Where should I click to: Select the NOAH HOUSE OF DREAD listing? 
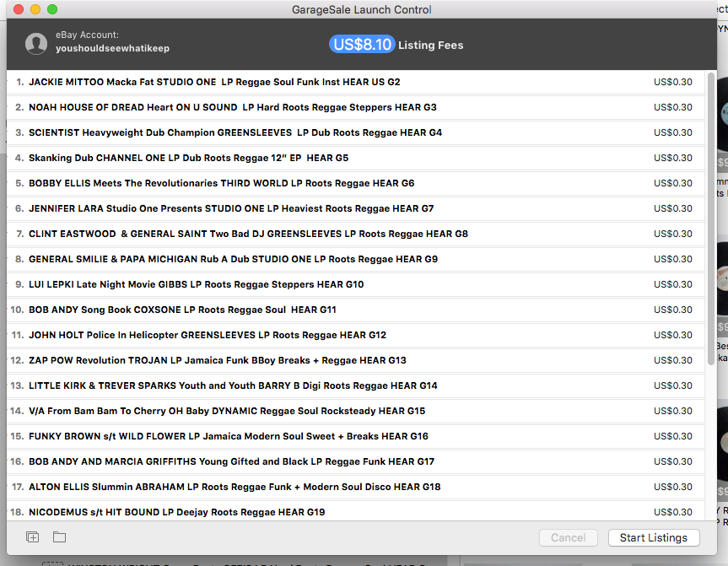click(x=356, y=107)
